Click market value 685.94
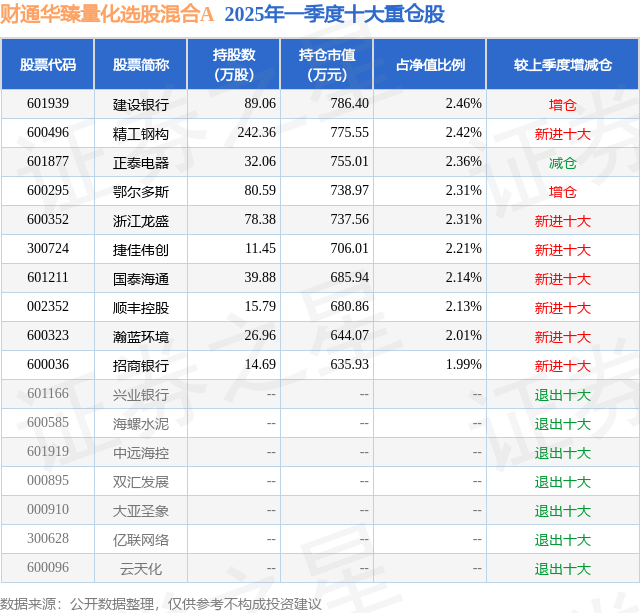The width and height of the screenshot is (640, 613). [350, 278]
